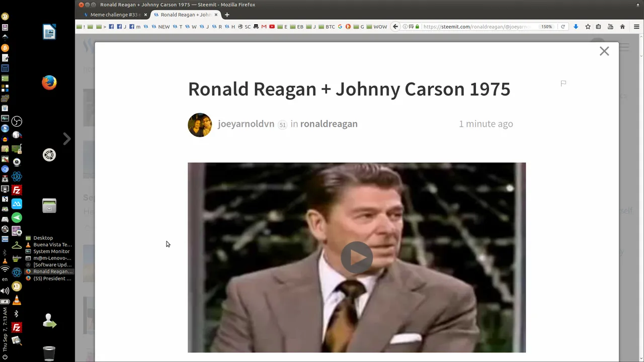The height and width of the screenshot is (362, 644).
Task: Open the joeyarnoldvn author link
Action: (x=246, y=124)
